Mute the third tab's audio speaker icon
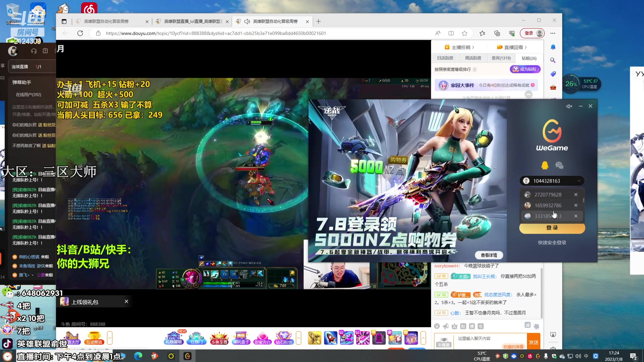The image size is (644, 362). click(247, 21)
